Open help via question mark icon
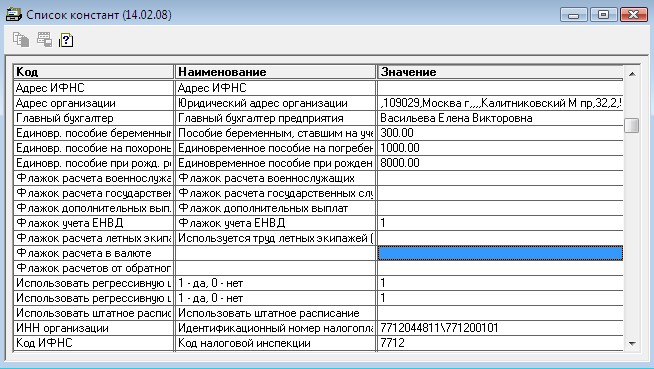 (66, 40)
